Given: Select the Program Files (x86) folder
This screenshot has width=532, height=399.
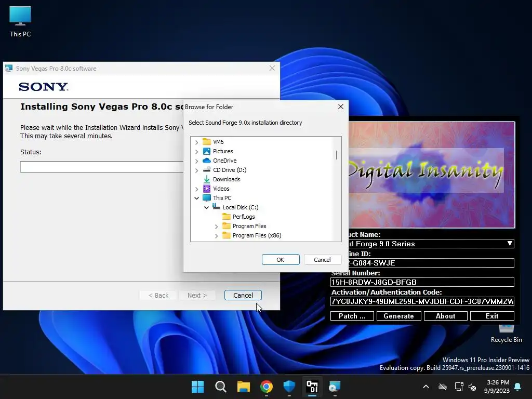Looking at the screenshot, I should point(257,235).
